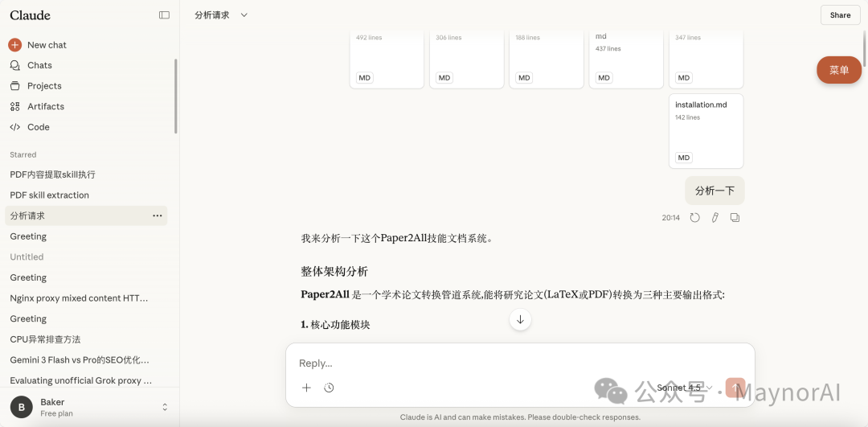Screen dimensions: 868x427
Task: Click the '整体架构分析' heading
Action: (334, 271)
